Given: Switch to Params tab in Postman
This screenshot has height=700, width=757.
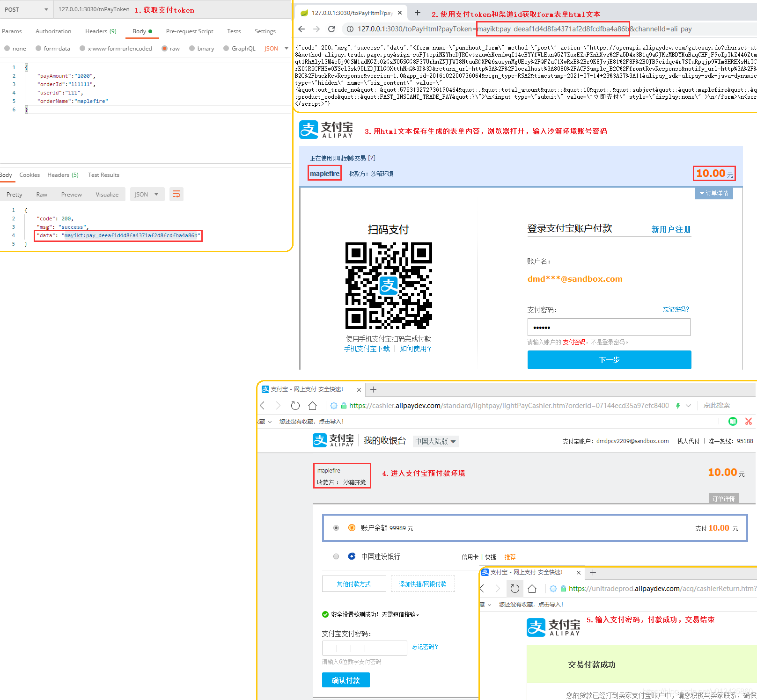Looking at the screenshot, I should 12,31.
